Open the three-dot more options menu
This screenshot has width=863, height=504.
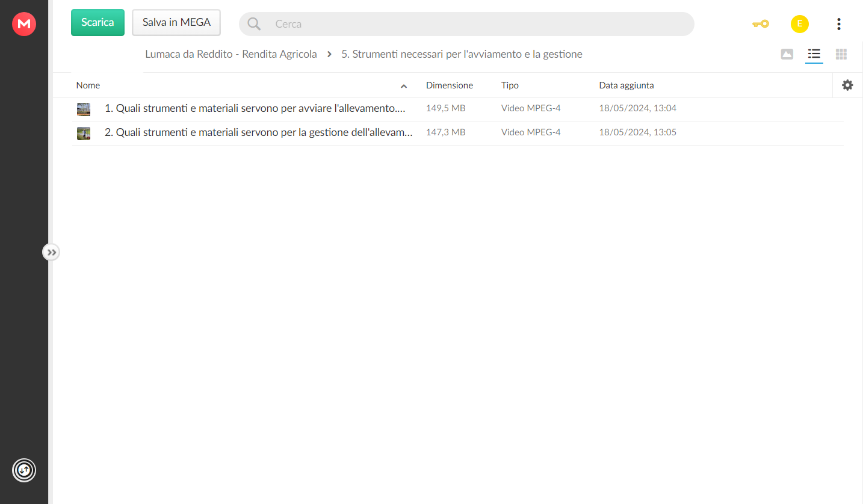(838, 24)
